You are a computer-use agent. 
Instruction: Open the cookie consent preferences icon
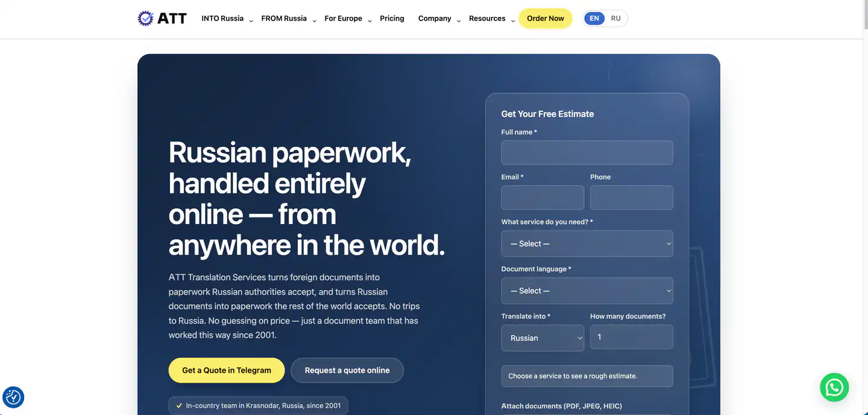13,398
